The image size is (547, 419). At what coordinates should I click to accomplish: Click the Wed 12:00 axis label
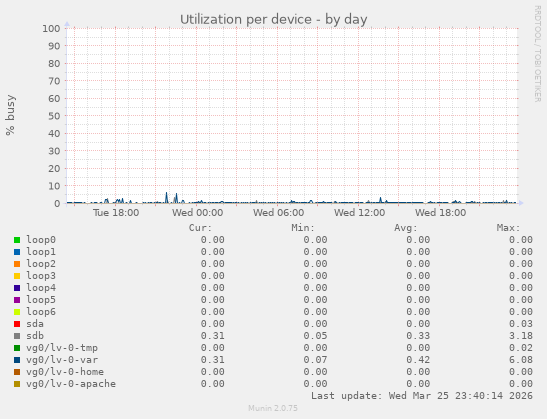pos(359,213)
